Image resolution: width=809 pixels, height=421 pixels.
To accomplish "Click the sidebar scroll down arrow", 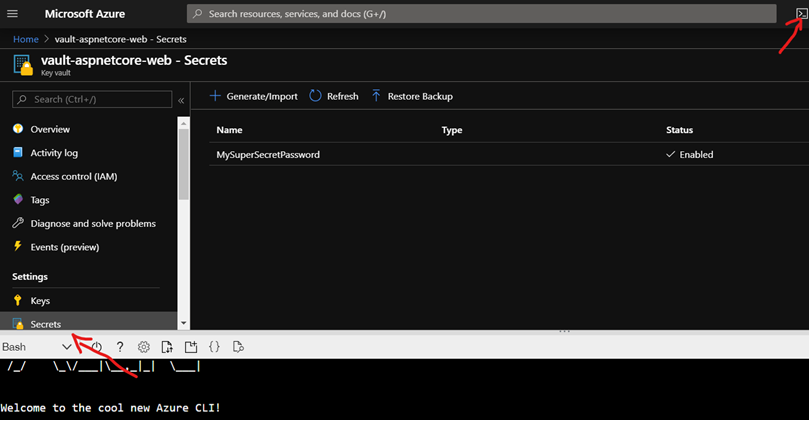I will pos(184,323).
